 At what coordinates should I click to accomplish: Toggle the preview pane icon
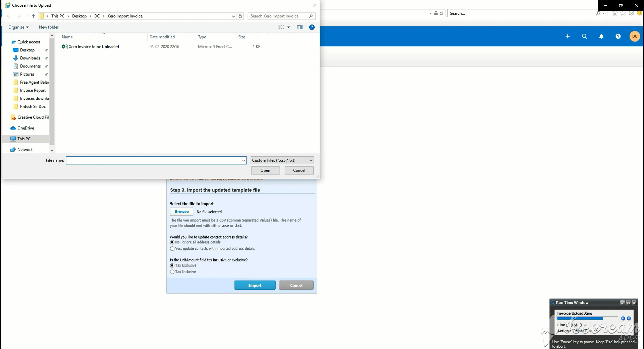point(300,27)
